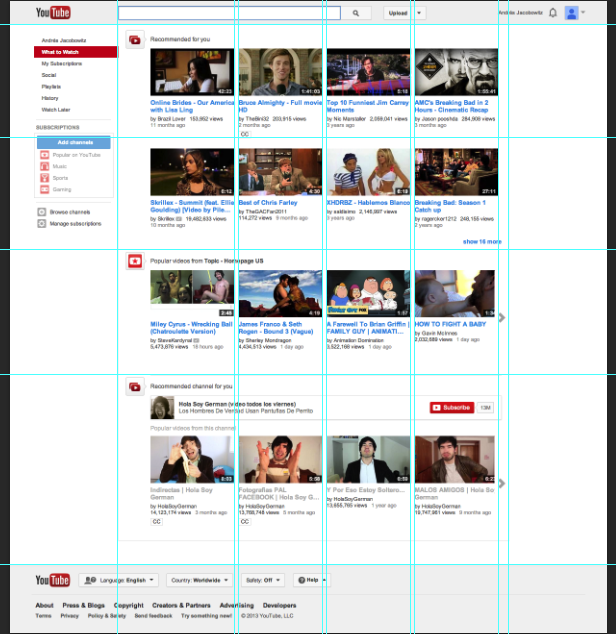The height and width of the screenshot is (634, 616).
Task: Click the Recommended channel section icon
Action: (x=135, y=387)
